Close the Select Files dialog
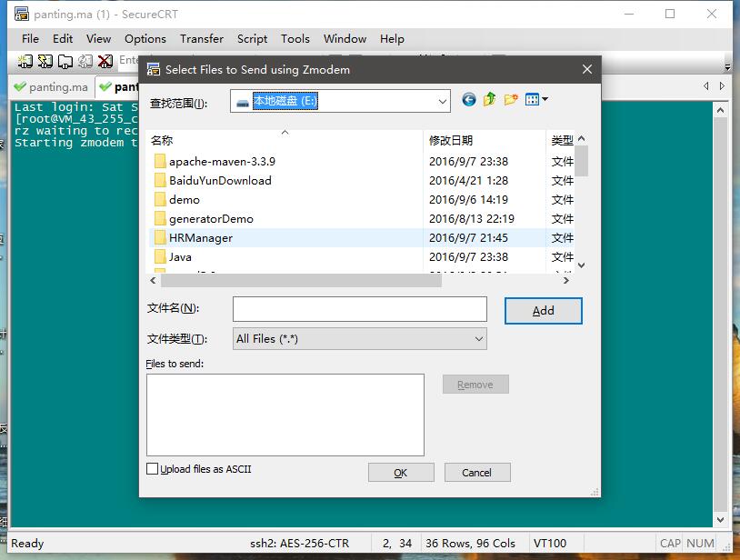 pyautogui.click(x=587, y=69)
